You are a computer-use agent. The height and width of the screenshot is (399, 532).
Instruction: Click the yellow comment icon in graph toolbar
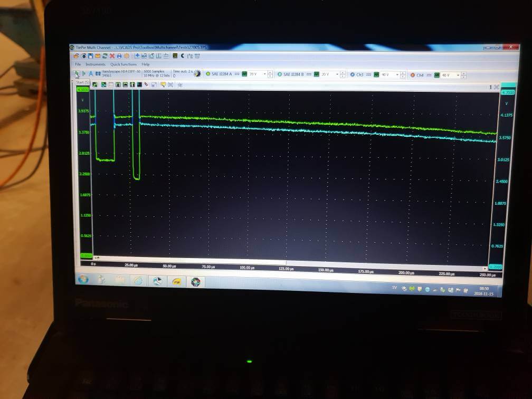pyautogui.click(x=163, y=84)
